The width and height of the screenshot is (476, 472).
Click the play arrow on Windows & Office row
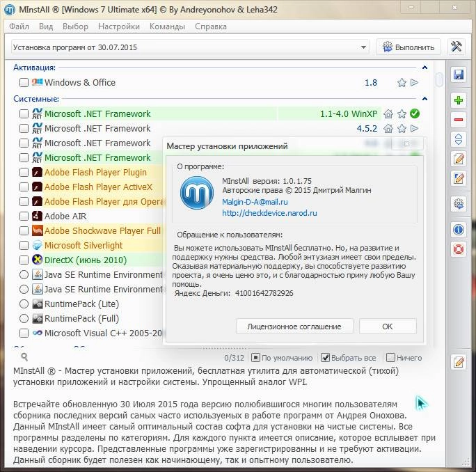point(414,83)
